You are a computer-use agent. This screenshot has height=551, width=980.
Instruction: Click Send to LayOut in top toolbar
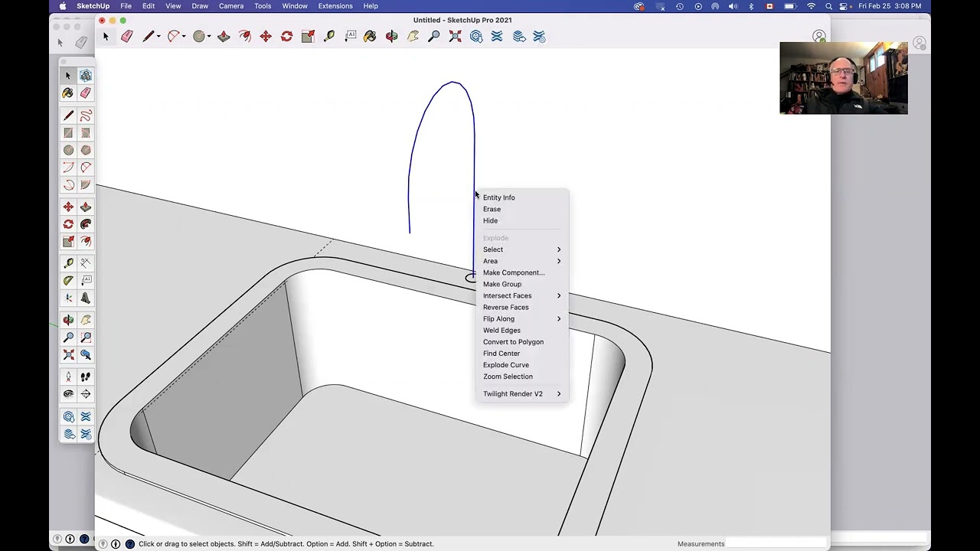point(519,36)
